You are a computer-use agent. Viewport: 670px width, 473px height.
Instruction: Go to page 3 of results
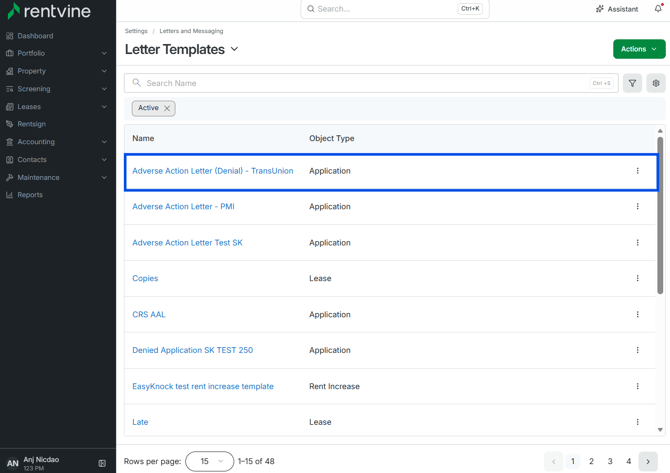610,461
